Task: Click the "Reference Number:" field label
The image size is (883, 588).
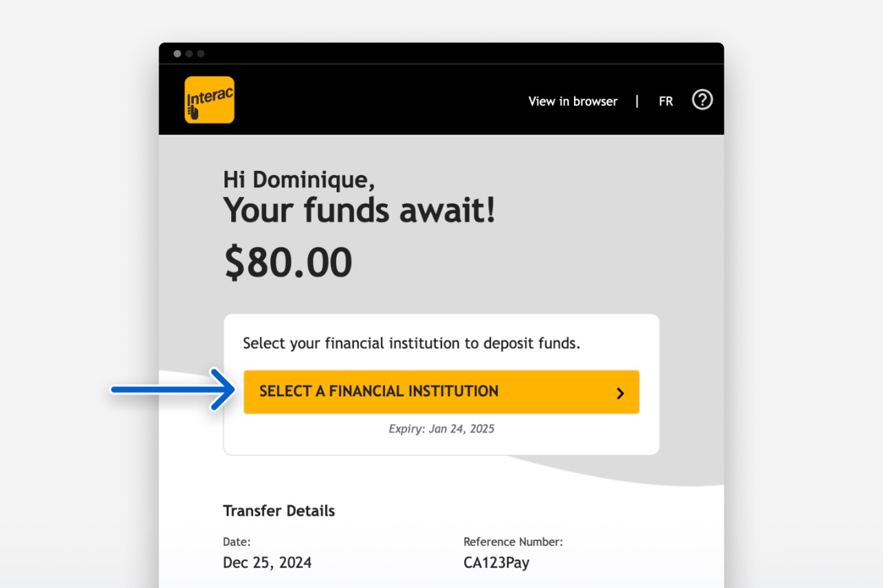Action: (x=513, y=542)
